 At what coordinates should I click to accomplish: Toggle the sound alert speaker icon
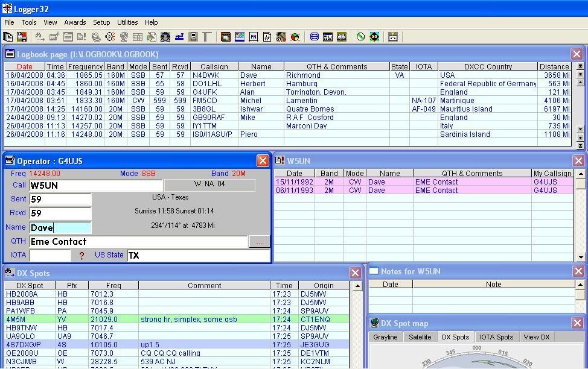point(110,37)
